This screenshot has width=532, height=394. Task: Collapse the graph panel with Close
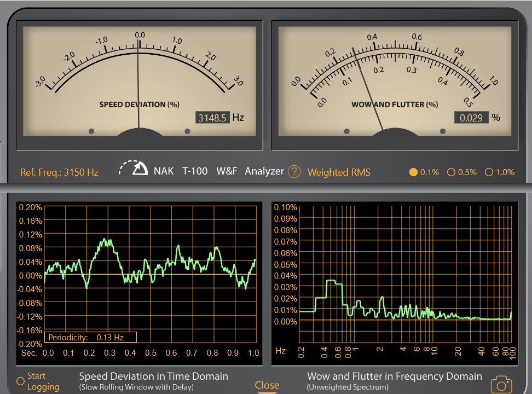267,385
